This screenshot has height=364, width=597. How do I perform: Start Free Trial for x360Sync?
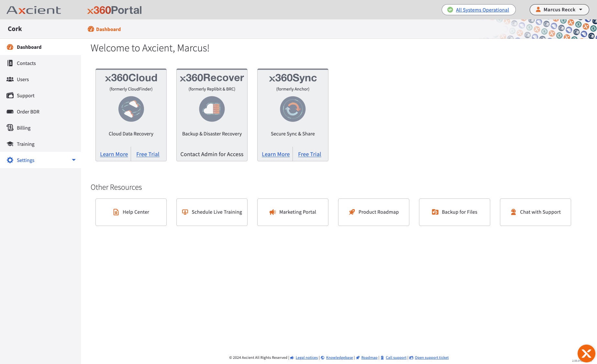[x=310, y=154]
